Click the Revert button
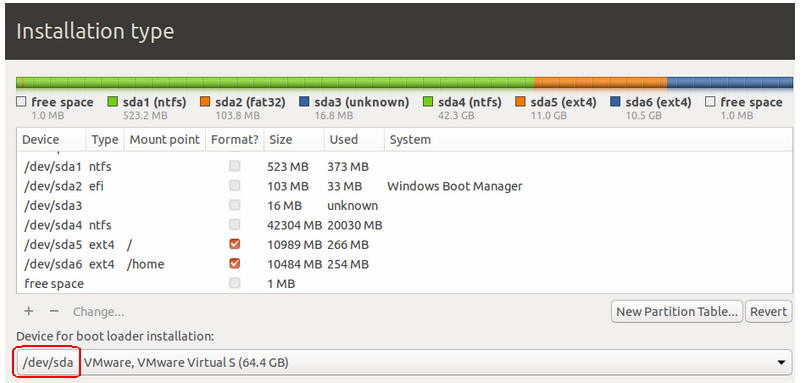Screen dimensions: 802x383 tap(769, 311)
